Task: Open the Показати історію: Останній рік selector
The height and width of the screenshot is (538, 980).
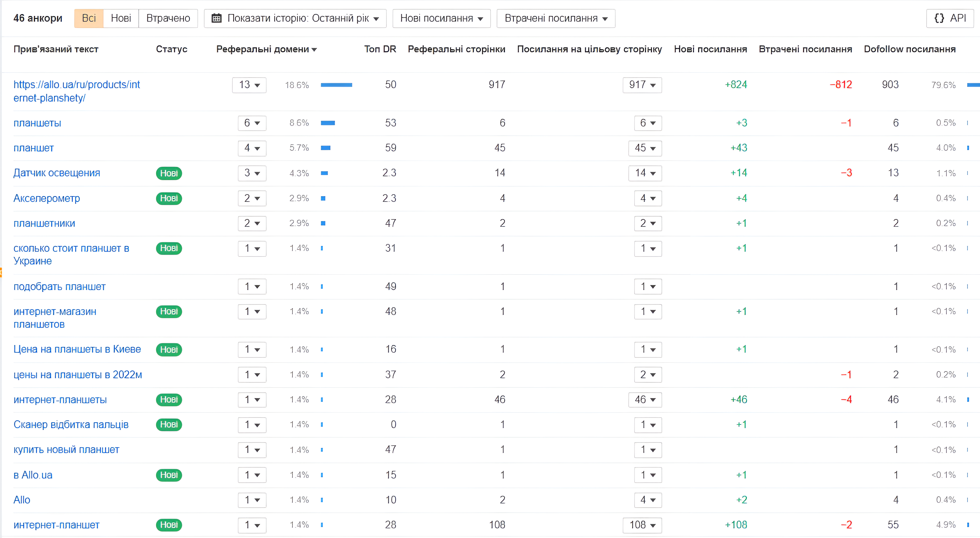Action: (x=295, y=18)
